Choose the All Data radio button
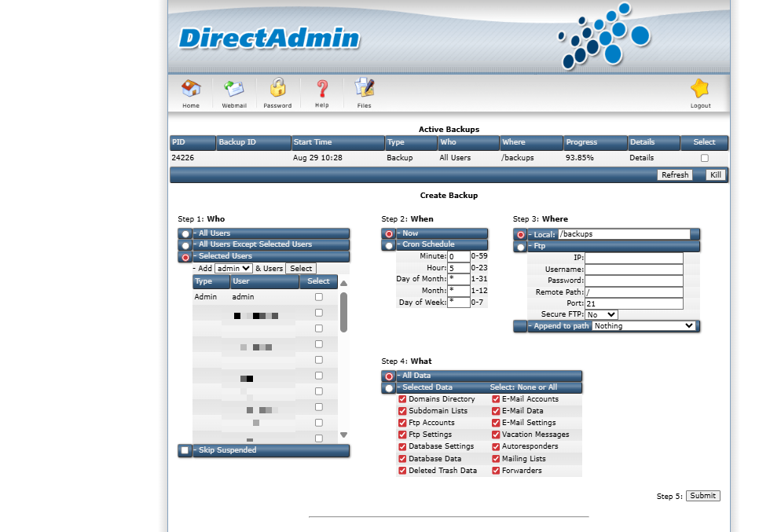 tap(389, 376)
